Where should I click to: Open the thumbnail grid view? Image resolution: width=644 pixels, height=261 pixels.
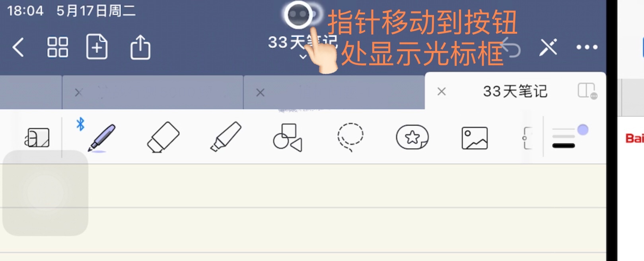point(58,47)
